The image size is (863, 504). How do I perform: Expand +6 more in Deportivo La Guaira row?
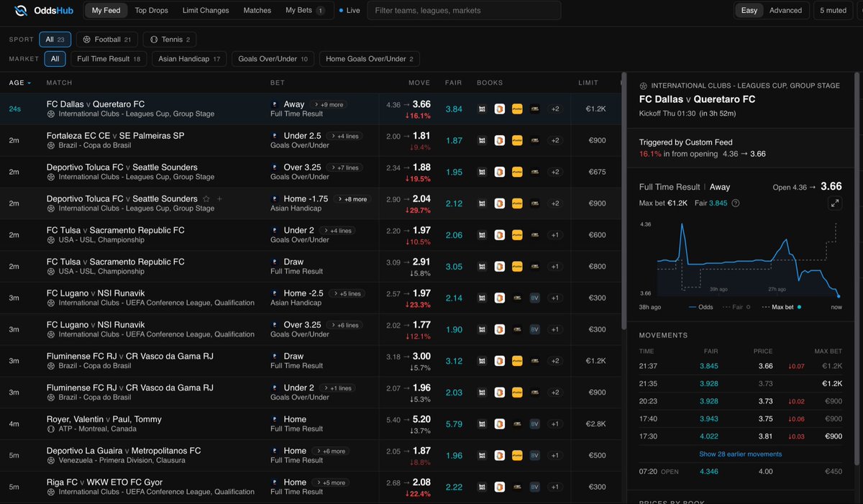(x=330, y=451)
